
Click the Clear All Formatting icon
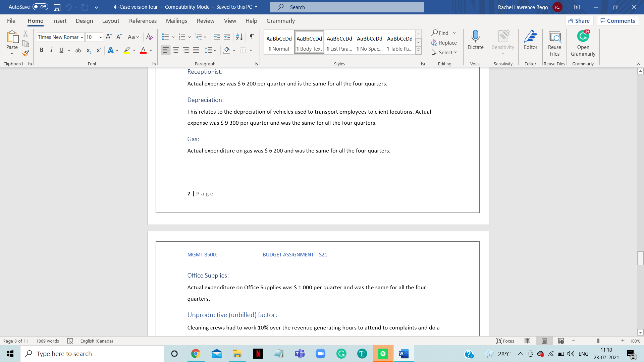point(150,37)
